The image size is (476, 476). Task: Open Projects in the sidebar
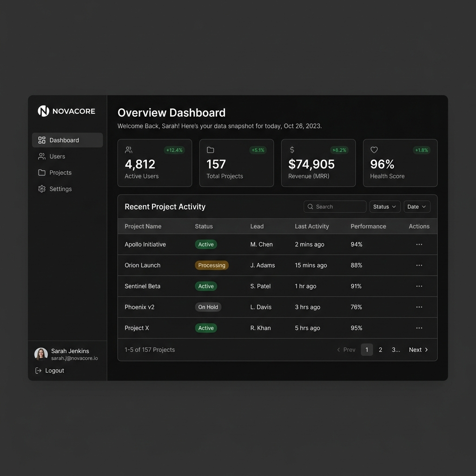[67, 172]
